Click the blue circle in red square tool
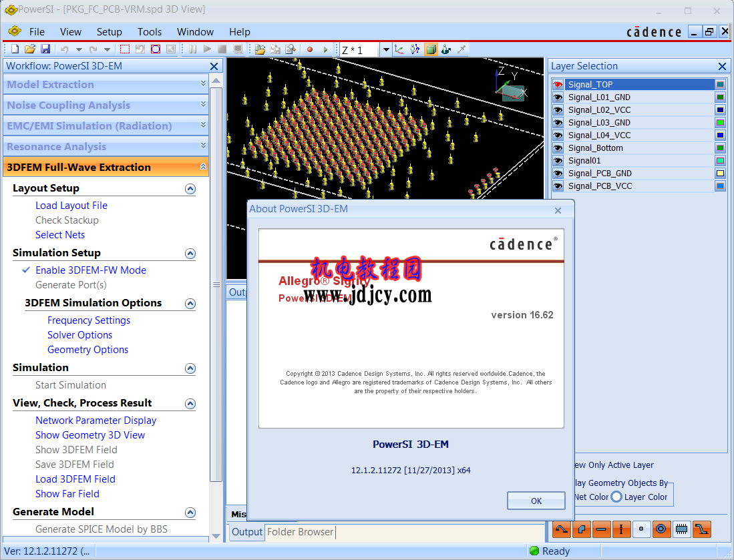Screen dimensions: 734x560 (x=156, y=49)
